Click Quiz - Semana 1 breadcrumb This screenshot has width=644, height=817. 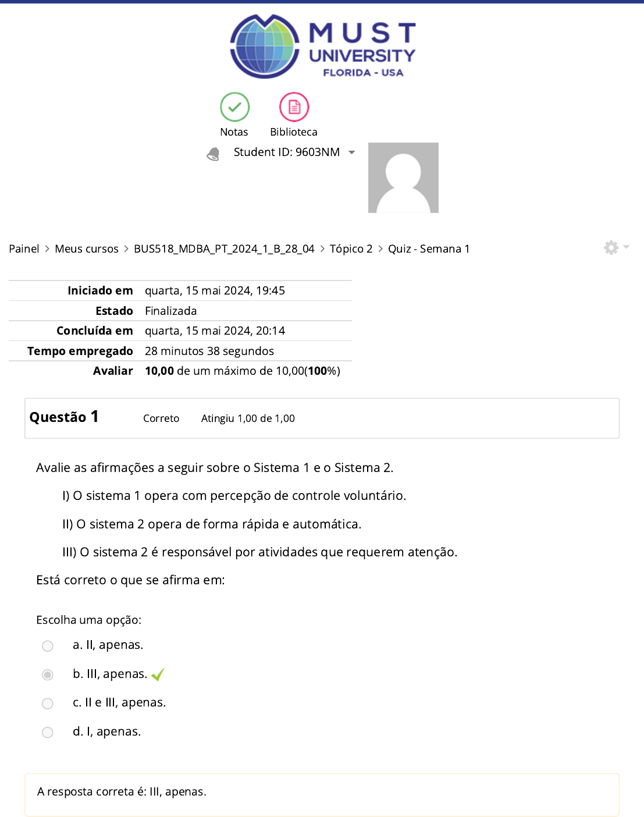click(x=428, y=249)
